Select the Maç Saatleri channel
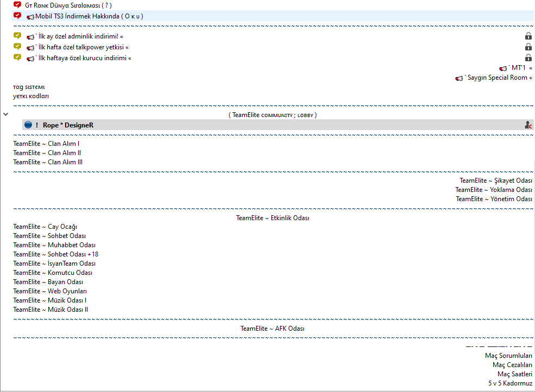This screenshot has width=535, height=392. coord(514,374)
